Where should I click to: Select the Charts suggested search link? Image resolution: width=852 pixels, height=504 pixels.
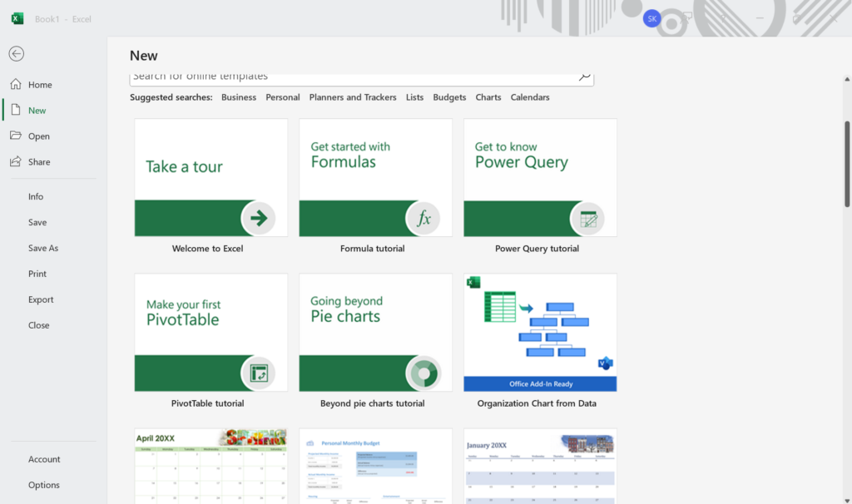tap(488, 96)
